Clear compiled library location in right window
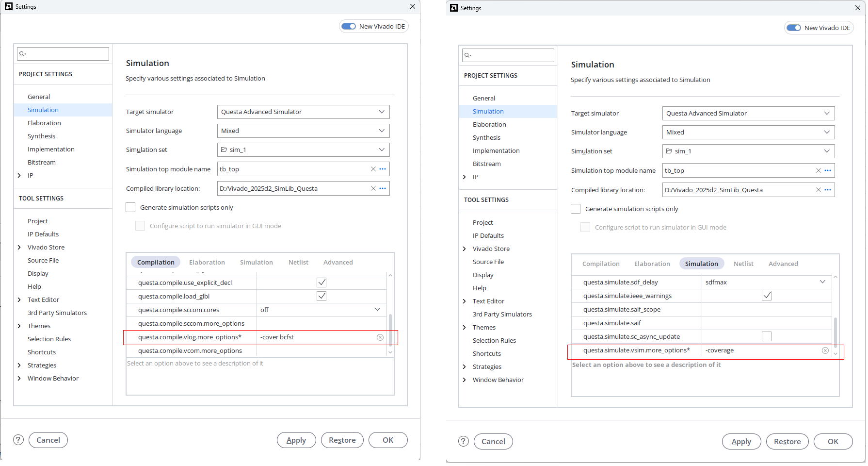The height and width of the screenshot is (466, 868). click(x=819, y=190)
